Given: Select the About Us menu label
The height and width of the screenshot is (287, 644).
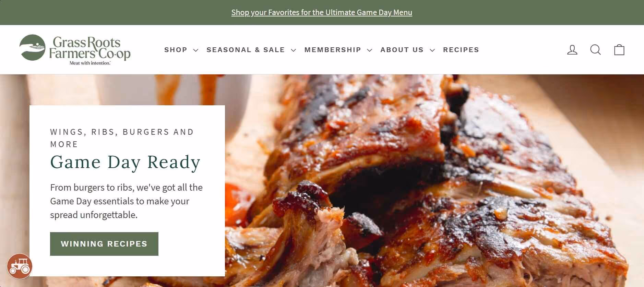Looking at the screenshot, I should 402,50.
